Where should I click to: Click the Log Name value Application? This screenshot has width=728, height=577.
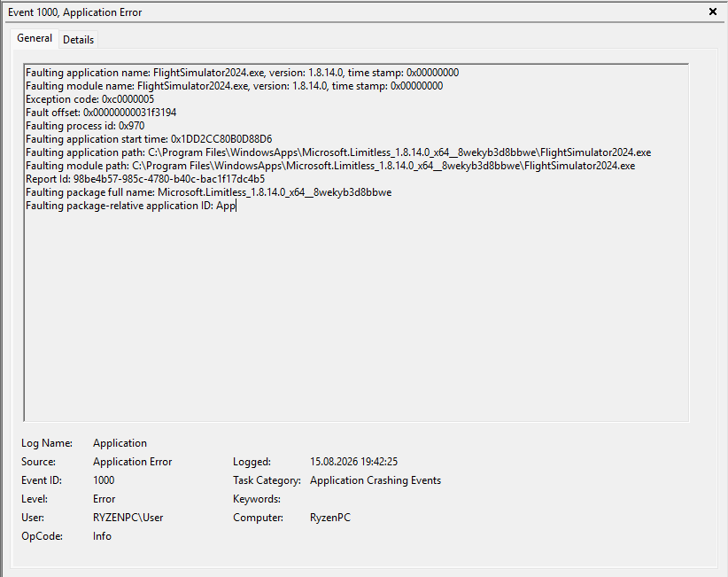click(120, 443)
